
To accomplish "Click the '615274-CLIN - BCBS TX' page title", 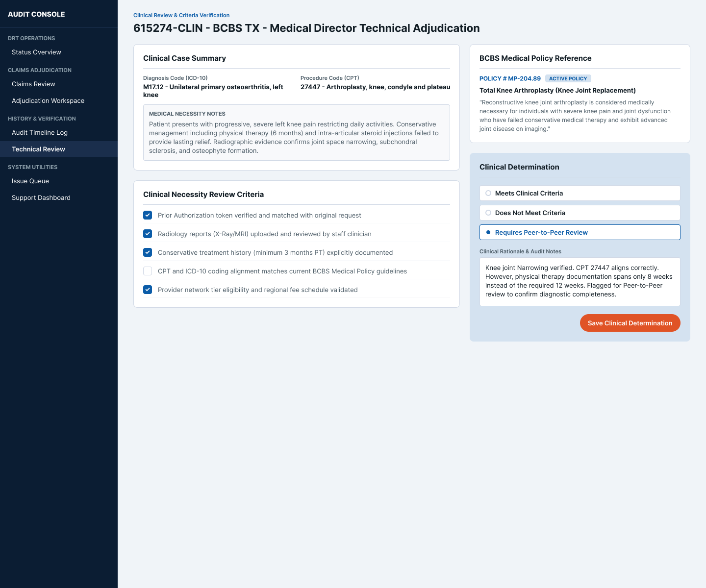I will (x=306, y=28).
